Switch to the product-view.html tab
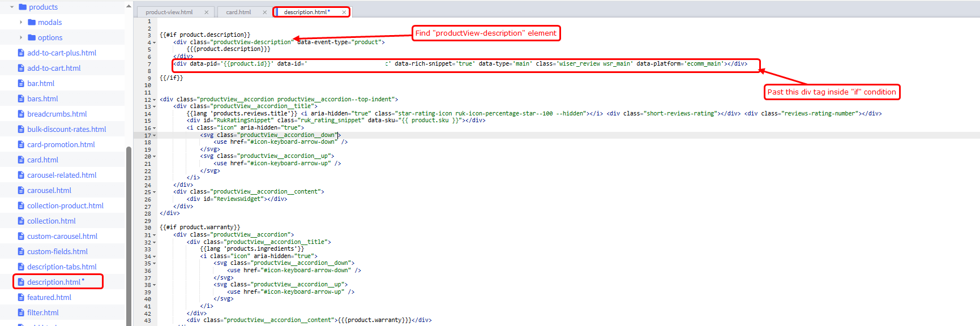980x326 pixels. click(x=169, y=12)
